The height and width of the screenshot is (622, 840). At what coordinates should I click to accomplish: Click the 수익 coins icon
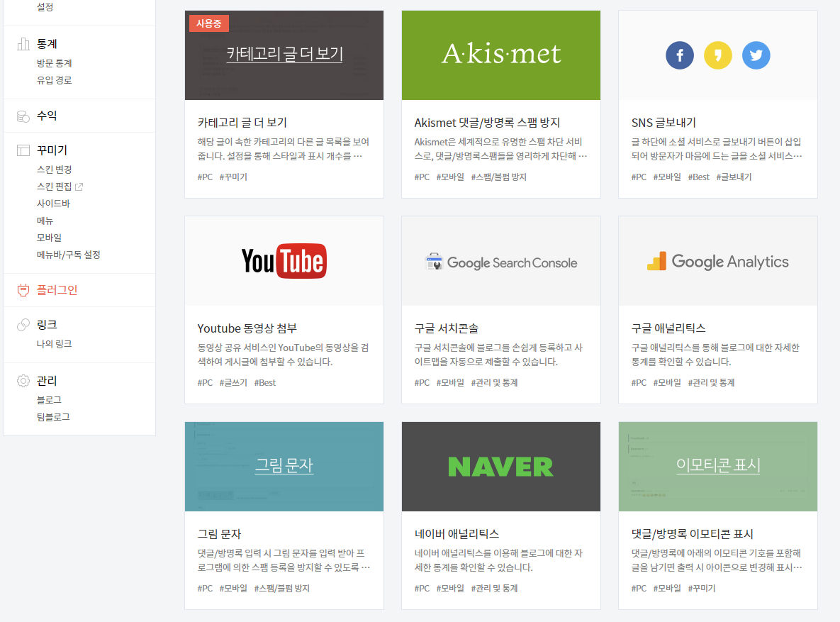tap(23, 116)
